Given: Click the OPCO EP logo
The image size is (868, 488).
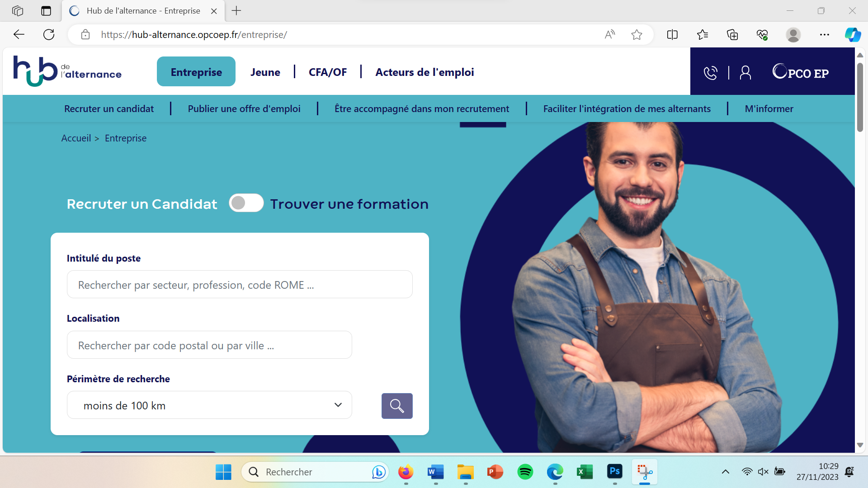Looking at the screenshot, I should 801,72.
